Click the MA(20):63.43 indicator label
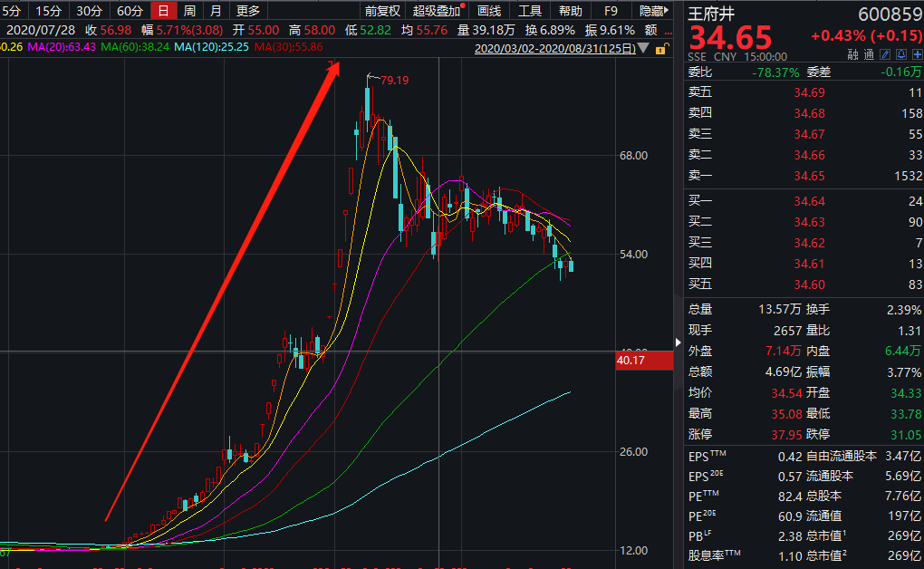The width and height of the screenshot is (924, 569). (x=62, y=46)
